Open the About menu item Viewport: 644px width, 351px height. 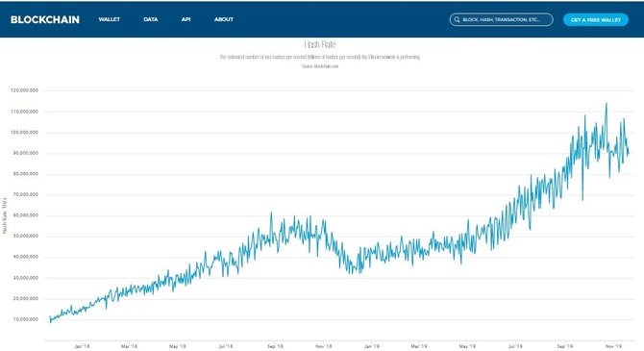tap(224, 19)
